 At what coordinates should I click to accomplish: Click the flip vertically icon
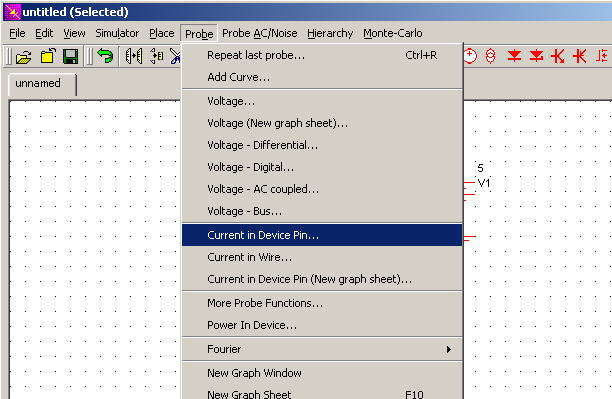(157, 56)
